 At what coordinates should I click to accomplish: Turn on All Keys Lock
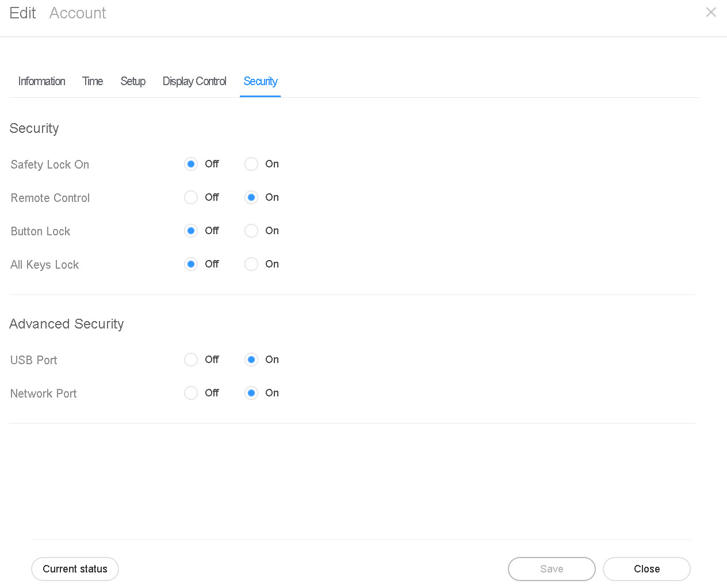point(251,264)
